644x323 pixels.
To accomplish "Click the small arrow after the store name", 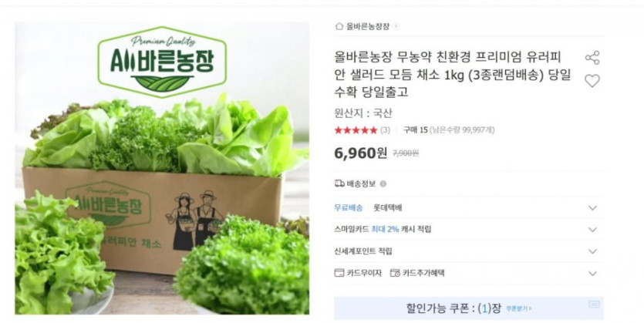I will [396, 26].
